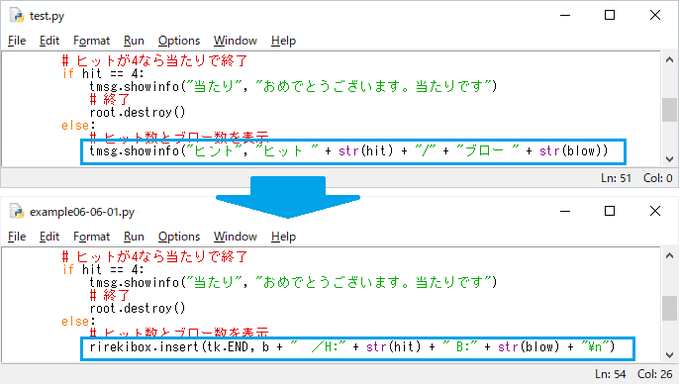Screen dimensions: 680x386
Task: Open the File menu in test.py window
Action: tap(17, 41)
